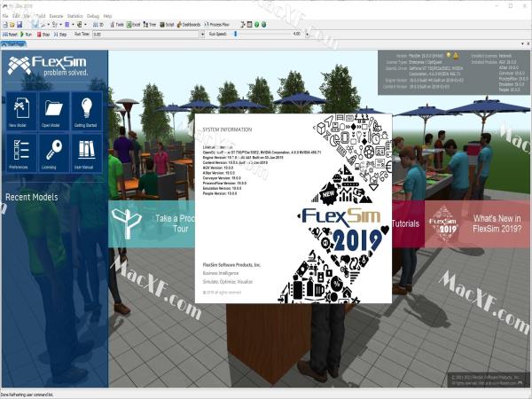Screen dimensions: 532x399
Task: Click the first green round toolbar icon
Action: coord(257,25)
